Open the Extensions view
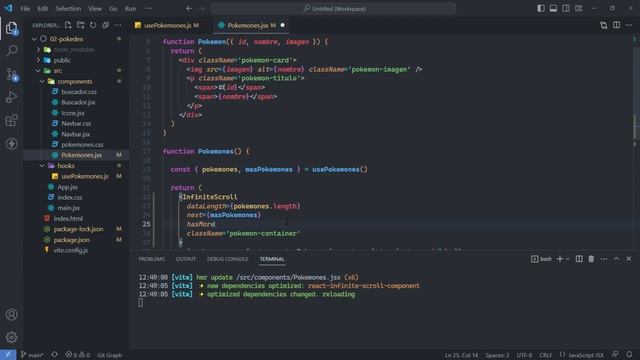This screenshot has height=360, width=640. click(x=12, y=120)
